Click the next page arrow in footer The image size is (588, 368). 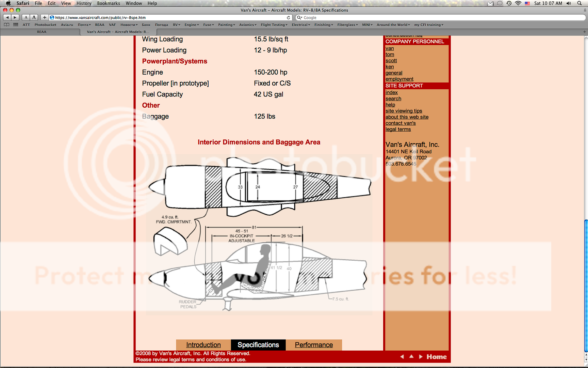pos(421,356)
